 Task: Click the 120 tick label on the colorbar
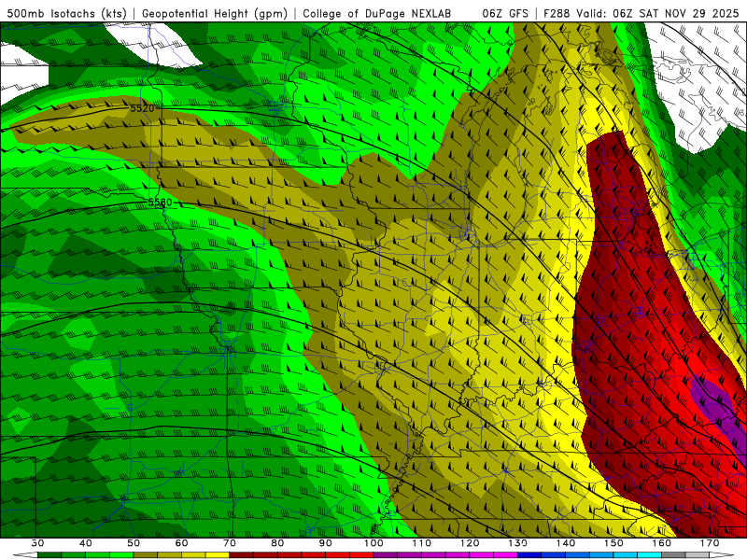[x=470, y=543]
